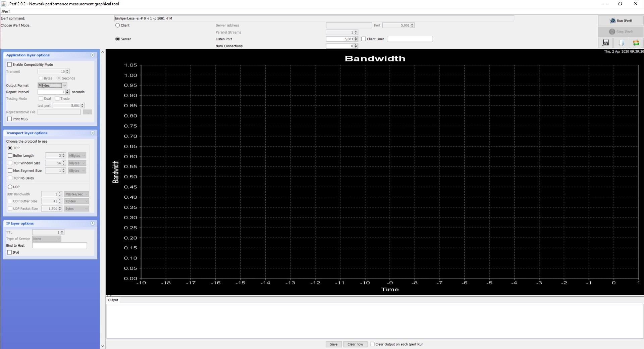Open the Max Segment Size unit dropdown
Image resolution: width=644 pixels, height=349 pixels.
(x=77, y=170)
